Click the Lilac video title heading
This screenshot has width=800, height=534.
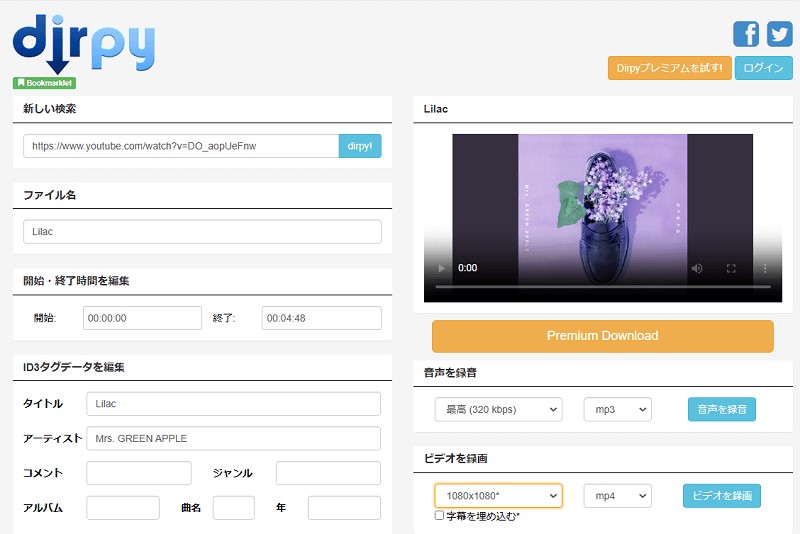436,109
